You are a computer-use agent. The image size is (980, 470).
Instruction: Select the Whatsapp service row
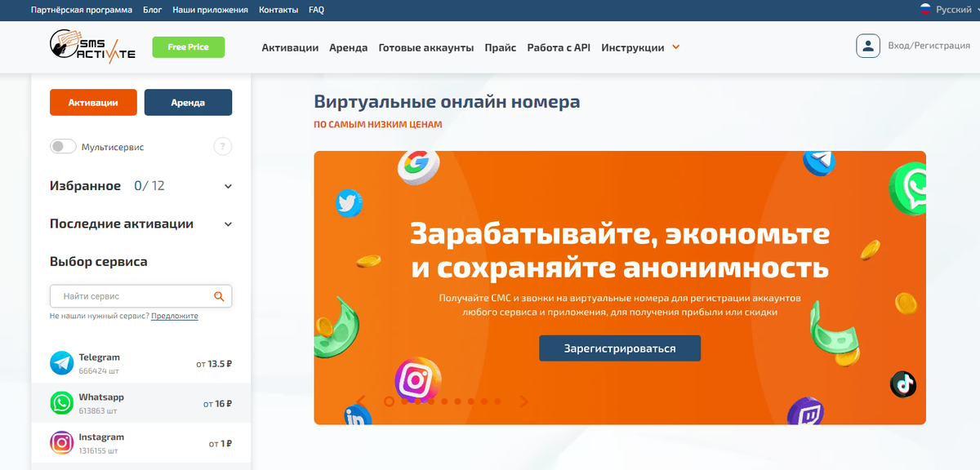pos(141,403)
